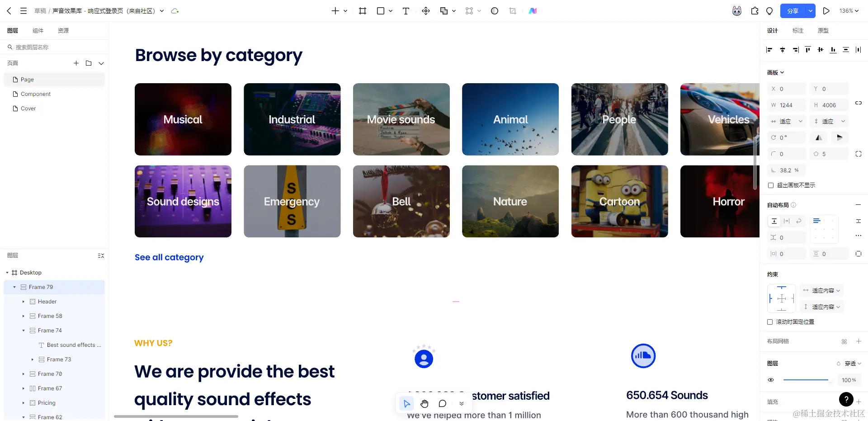The width and height of the screenshot is (868, 421).
Task: Select vertical auto layout direction
Action: [774, 221]
